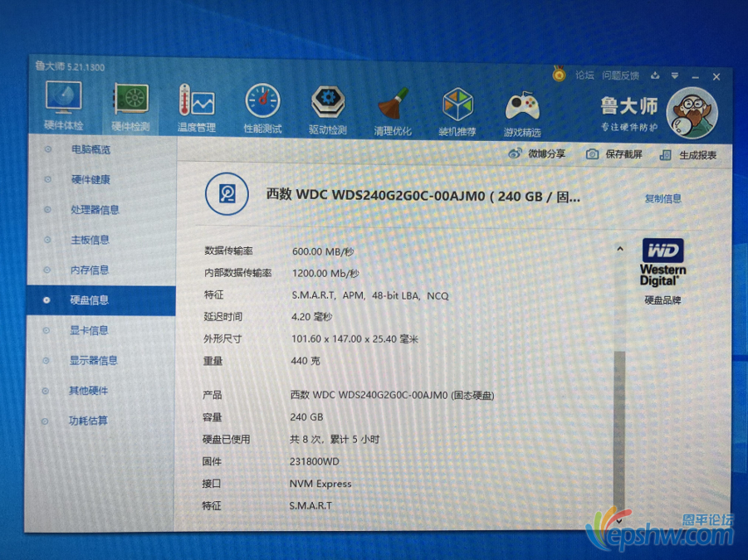Screen dimensions: 748x560
Task: Click the scrollbar up arrow
Action: pos(620,249)
